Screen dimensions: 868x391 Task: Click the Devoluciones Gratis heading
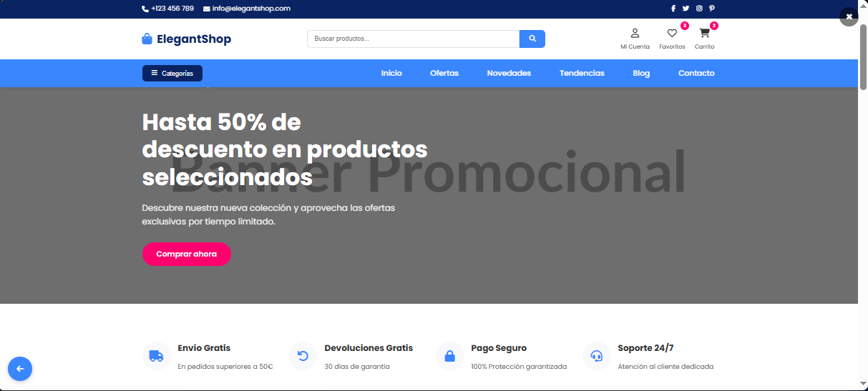369,348
